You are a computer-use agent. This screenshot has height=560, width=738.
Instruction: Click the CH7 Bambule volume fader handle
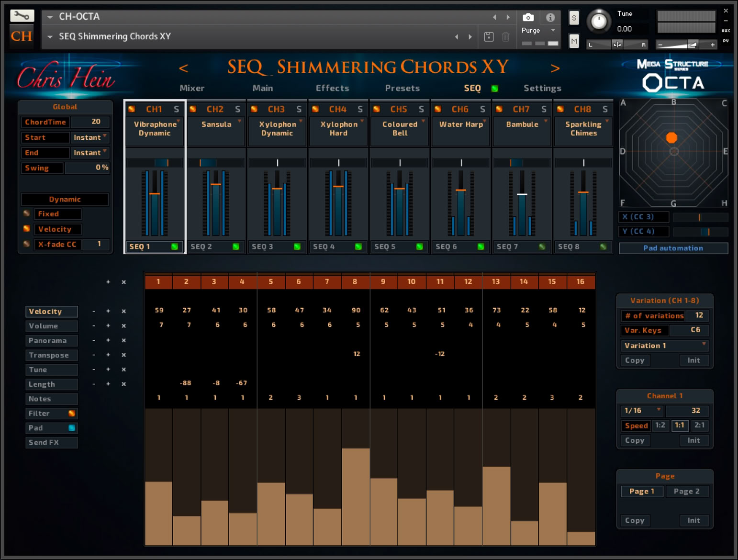tap(522, 194)
